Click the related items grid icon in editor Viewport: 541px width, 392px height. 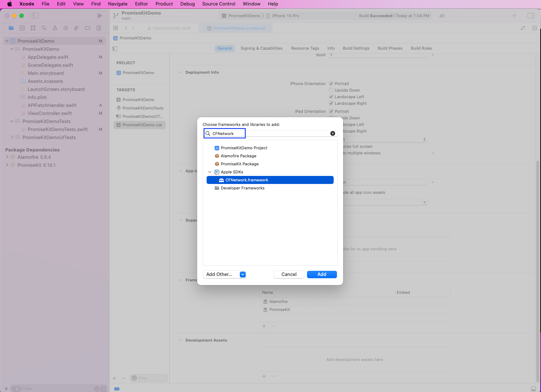tap(116, 28)
